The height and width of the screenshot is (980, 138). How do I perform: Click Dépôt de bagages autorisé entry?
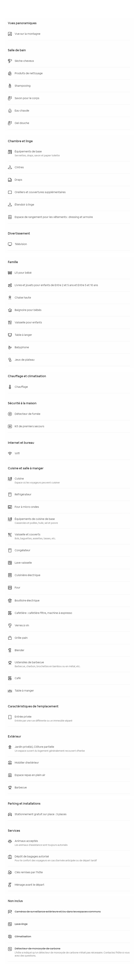click(x=69, y=858)
